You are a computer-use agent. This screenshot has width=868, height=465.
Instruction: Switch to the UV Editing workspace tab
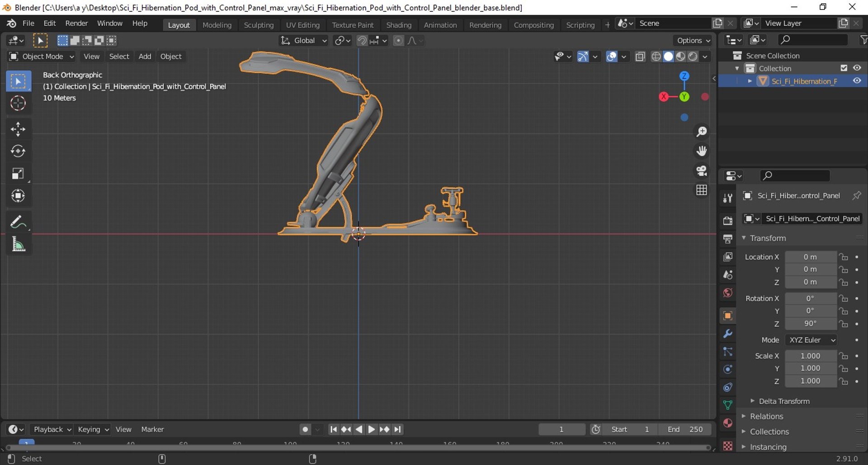pyautogui.click(x=302, y=25)
